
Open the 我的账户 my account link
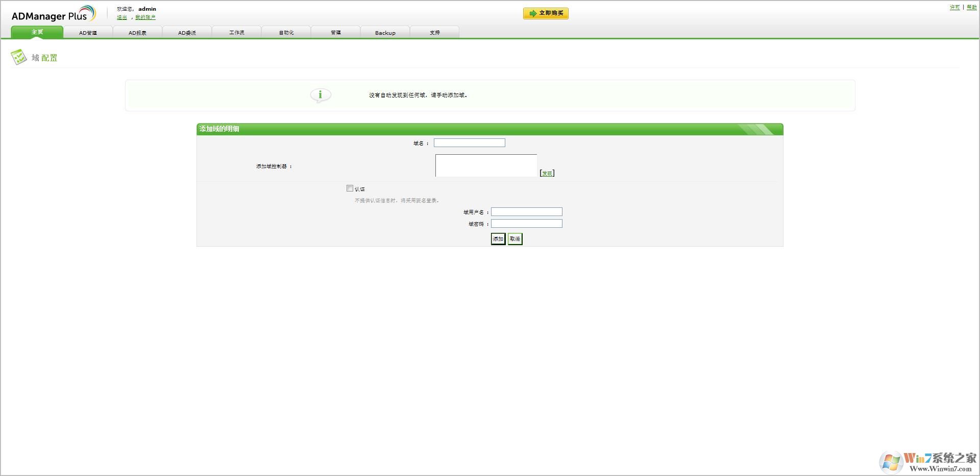point(145,17)
